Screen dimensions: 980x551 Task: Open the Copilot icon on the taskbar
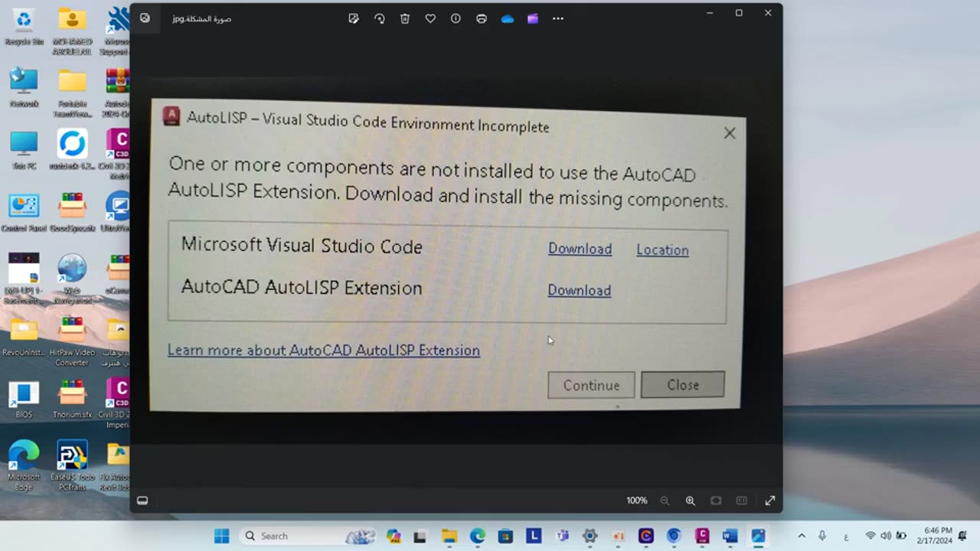coord(394,536)
